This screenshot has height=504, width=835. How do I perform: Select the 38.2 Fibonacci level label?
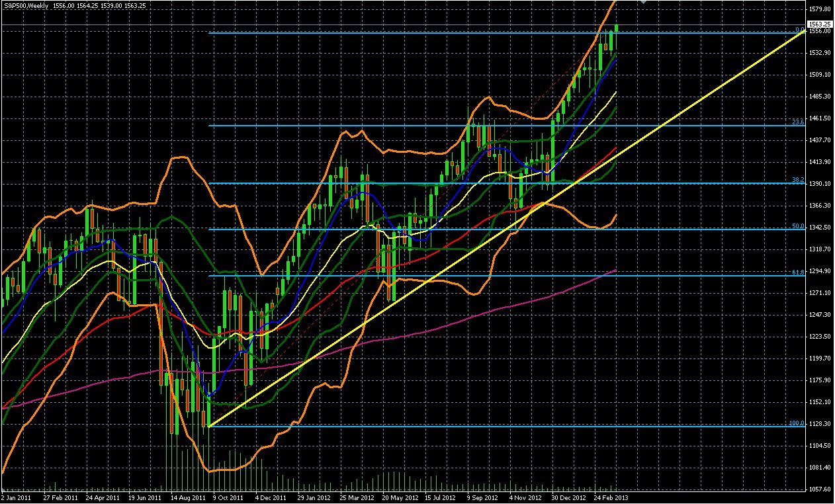coord(798,180)
